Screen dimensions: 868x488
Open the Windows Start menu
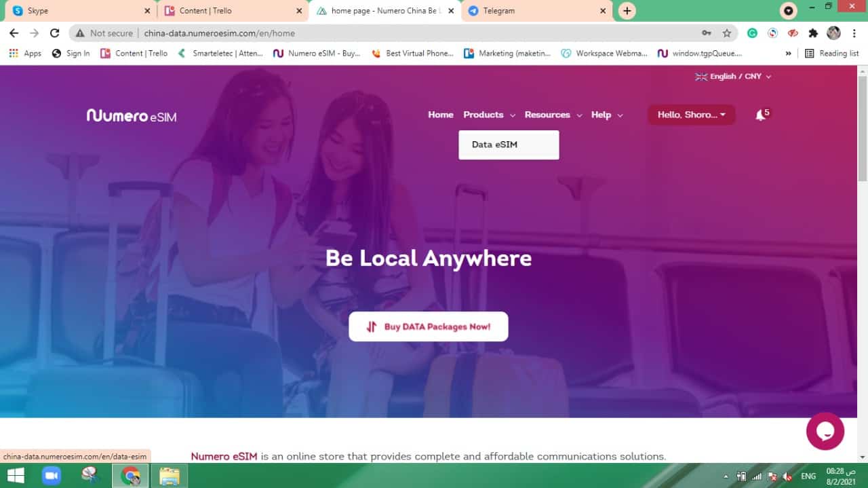[x=15, y=476]
